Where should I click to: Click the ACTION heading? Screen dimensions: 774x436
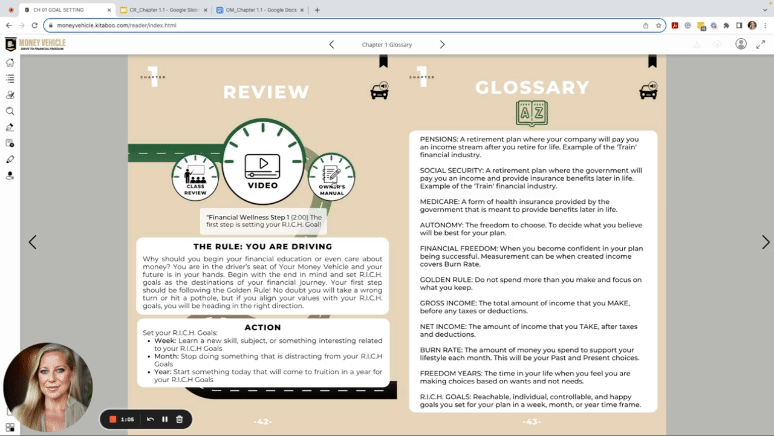[263, 327]
